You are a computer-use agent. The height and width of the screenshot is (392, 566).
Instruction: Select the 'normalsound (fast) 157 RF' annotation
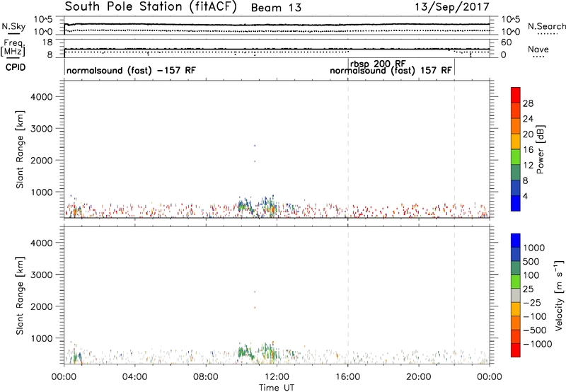[391, 71]
